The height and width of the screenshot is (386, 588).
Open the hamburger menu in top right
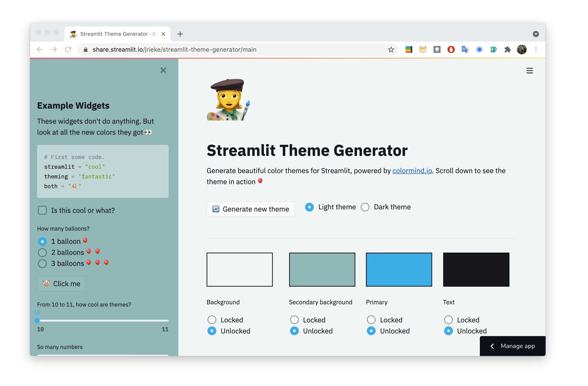(529, 71)
